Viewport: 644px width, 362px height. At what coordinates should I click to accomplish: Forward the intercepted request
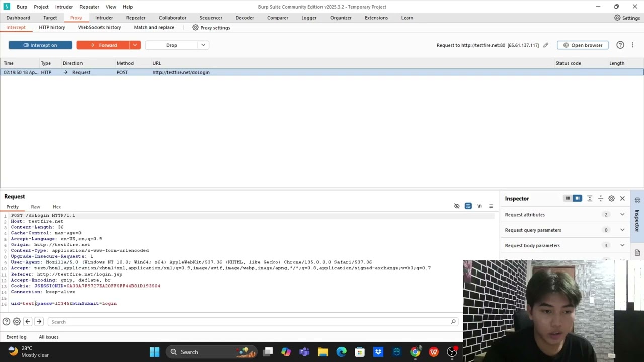103,45
